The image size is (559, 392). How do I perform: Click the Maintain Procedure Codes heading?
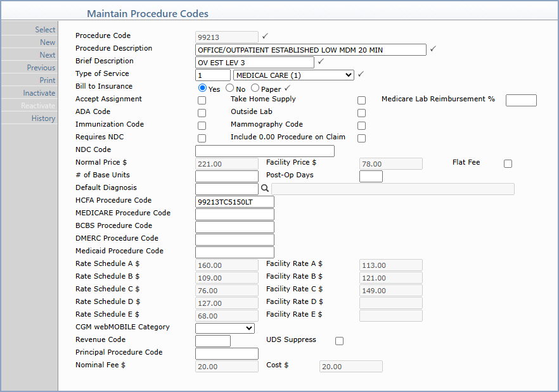148,13
